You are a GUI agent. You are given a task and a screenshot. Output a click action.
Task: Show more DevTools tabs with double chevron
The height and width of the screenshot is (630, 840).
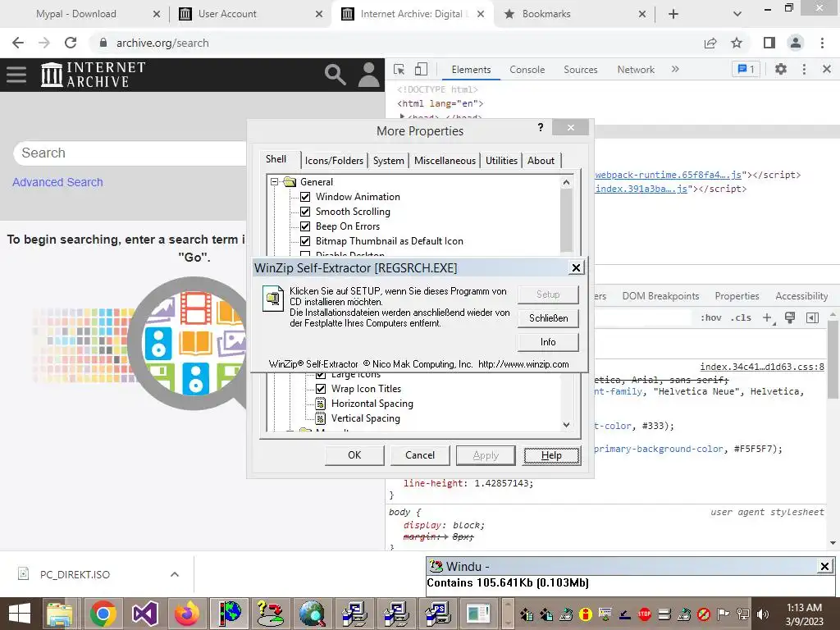[x=675, y=69]
